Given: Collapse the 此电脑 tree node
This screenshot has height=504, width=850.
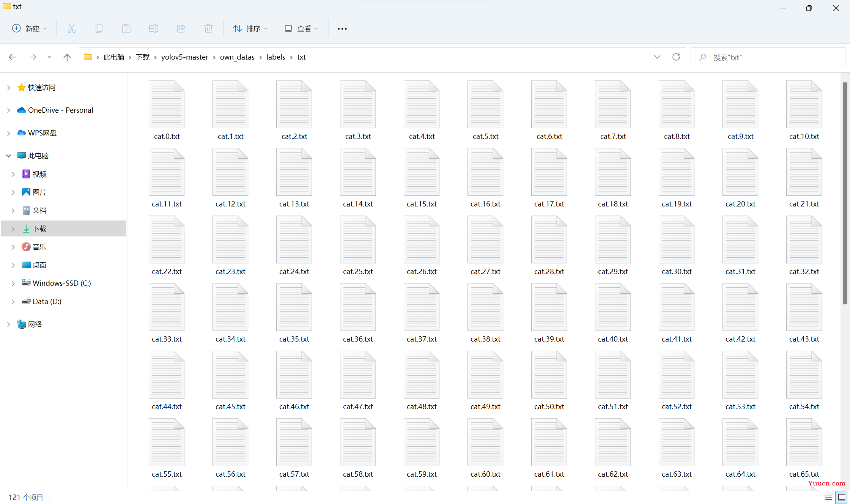Looking at the screenshot, I should tap(8, 156).
